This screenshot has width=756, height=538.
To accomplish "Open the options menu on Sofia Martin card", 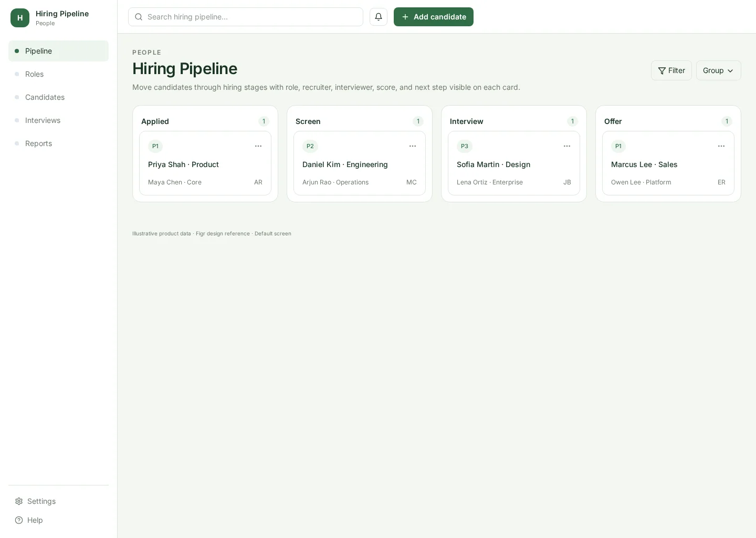I will point(567,146).
